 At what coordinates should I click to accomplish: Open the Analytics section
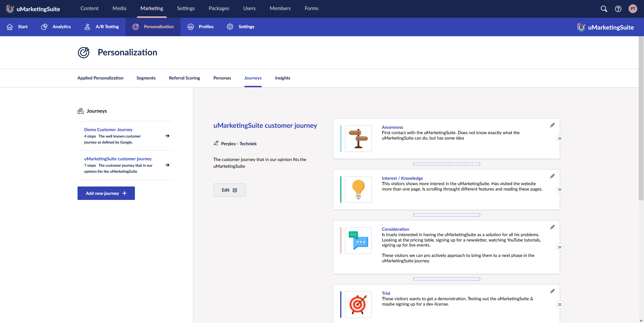pos(56,27)
